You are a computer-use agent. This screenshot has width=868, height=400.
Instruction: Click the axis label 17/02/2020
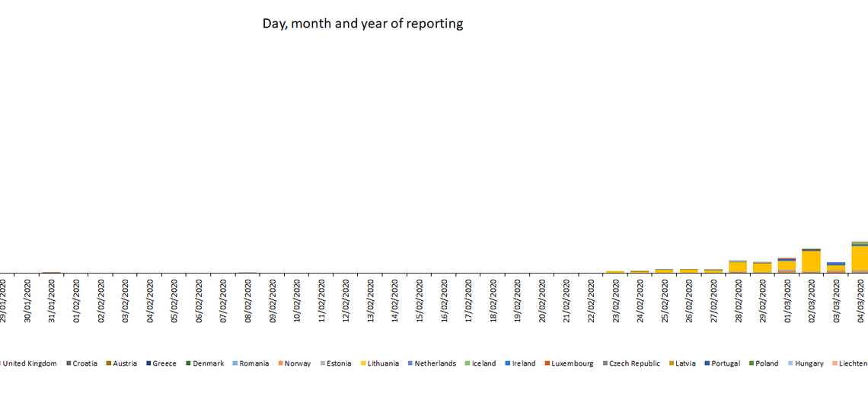pos(468,301)
